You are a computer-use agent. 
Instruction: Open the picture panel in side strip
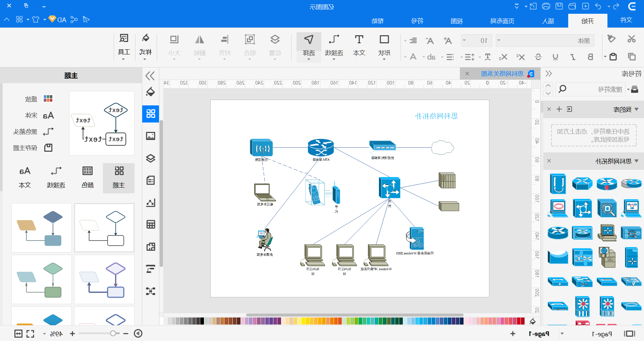pyautogui.click(x=151, y=136)
